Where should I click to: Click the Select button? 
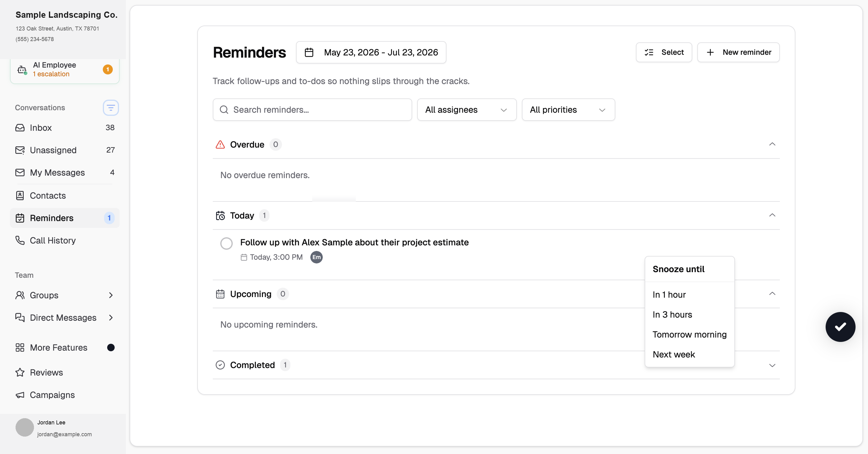click(664, 53)
